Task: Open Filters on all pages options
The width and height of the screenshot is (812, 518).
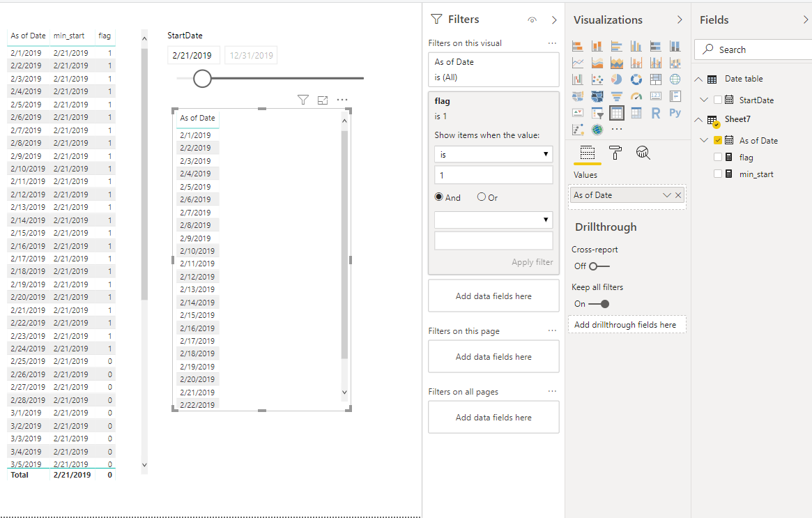Action: point(552,391)
